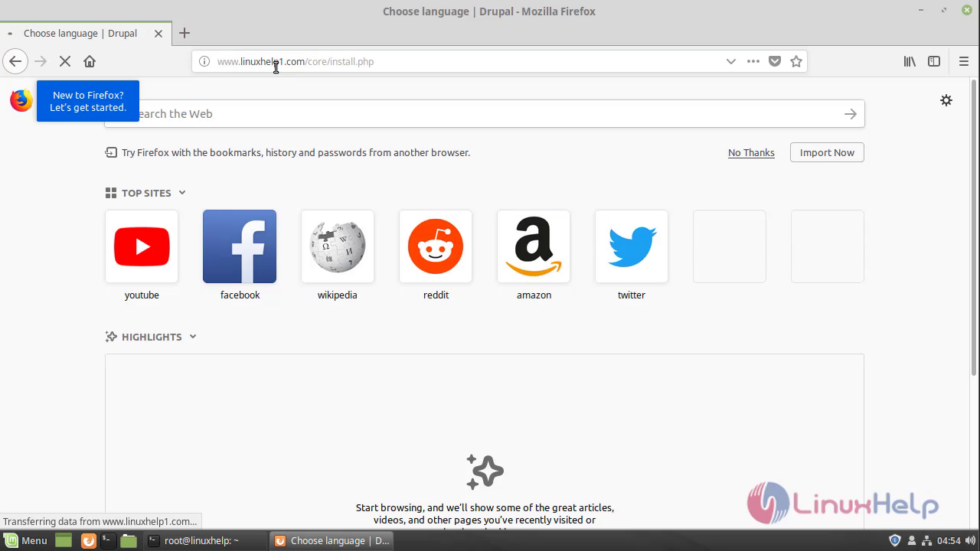Launch terminal from panel launcher
The height and width of the screenshot is (551, 980).
click(108, 540)
